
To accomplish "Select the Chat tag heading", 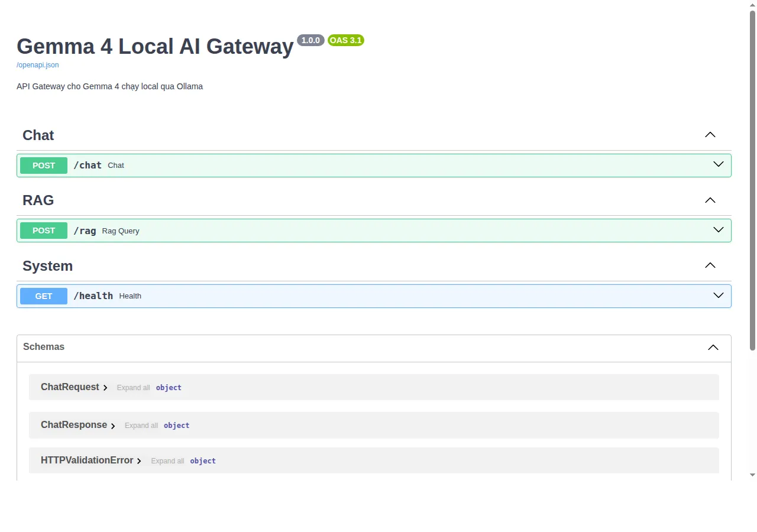I will tap(38, 135).
